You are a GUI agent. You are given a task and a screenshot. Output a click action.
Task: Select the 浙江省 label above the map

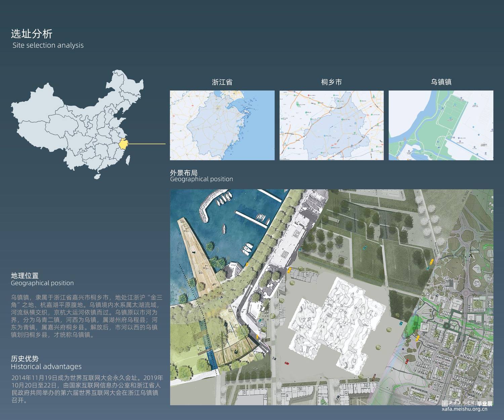pyautogui.click(x=222, y=82)
